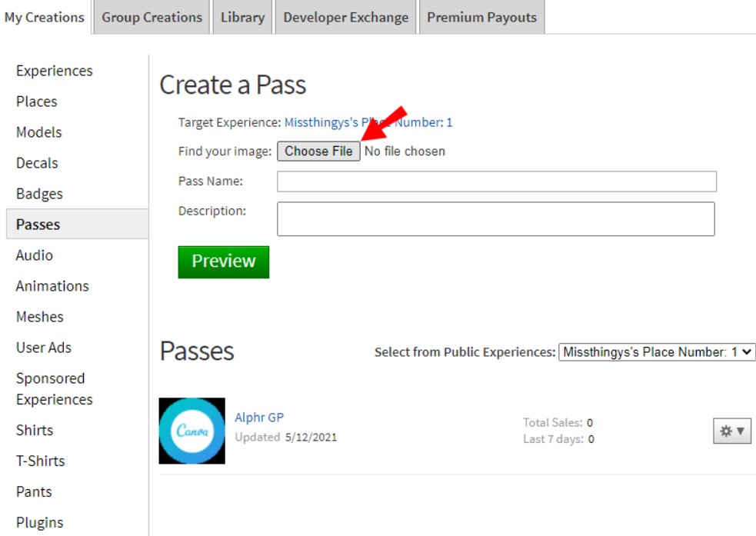Click the green Preview button
Viewport: 756px width, 536px height.
[223, 261]
